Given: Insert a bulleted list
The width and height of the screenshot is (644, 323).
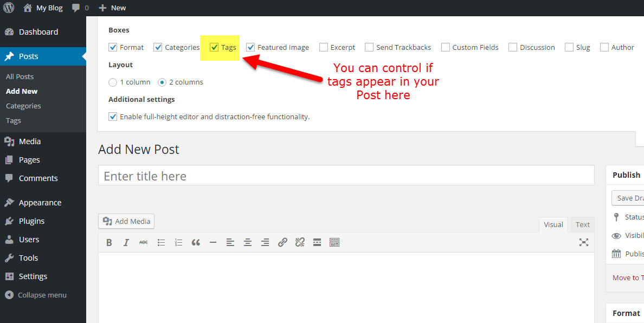Looking at the screenshot, I should click(x=161, y=243).
